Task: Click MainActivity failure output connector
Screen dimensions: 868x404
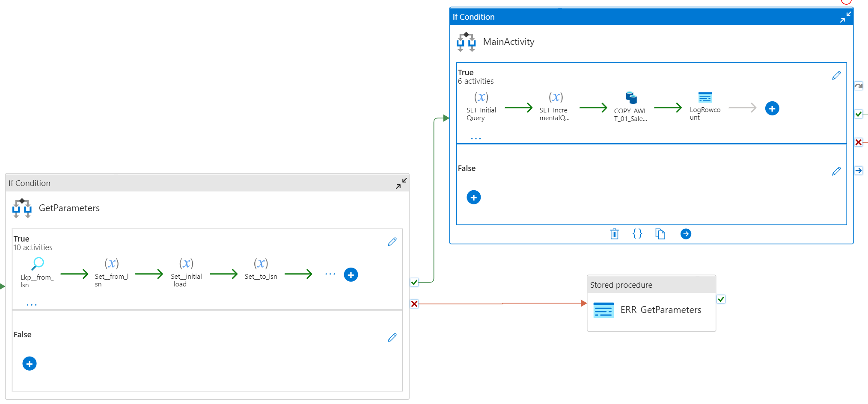Action: (859, 142)
